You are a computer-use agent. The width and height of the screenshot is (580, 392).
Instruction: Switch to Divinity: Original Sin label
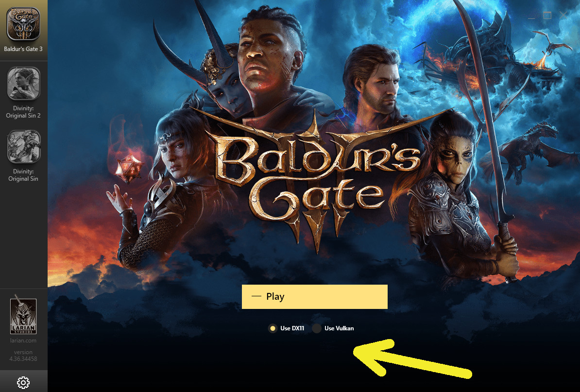click(x=23, y=175)
